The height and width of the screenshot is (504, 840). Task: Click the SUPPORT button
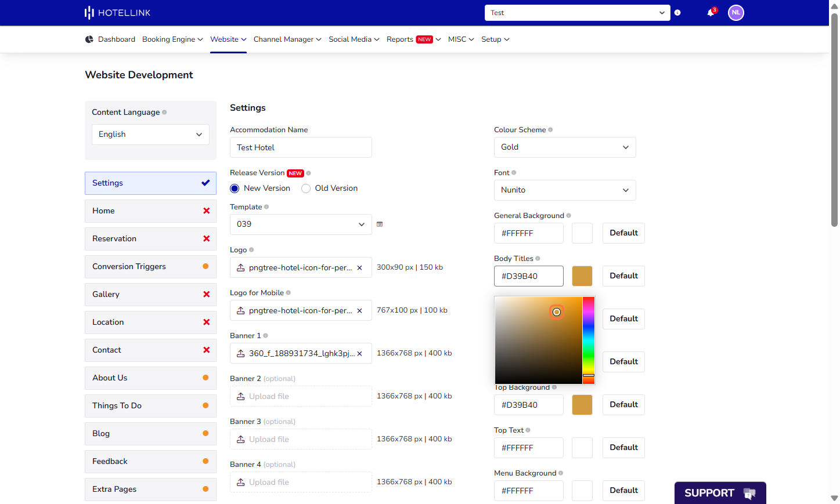coord(720,493)
